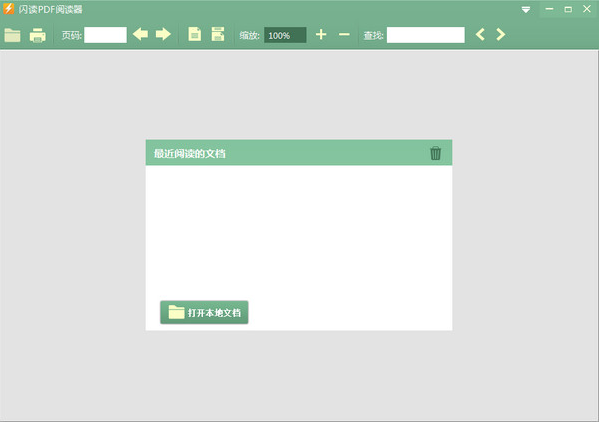Click the 打开本地文档 button
Viewport: 599px width, 422px height.
pos(204,312)
